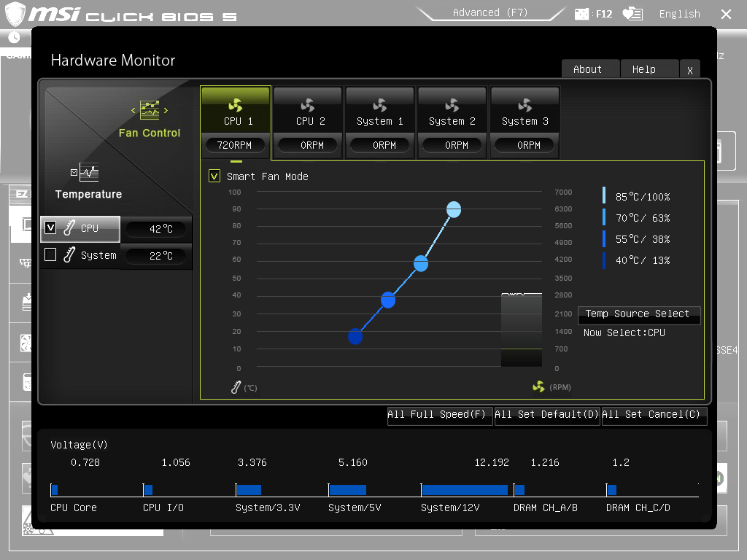Click the DRAM CH_A/B label
The width and height of the screenshot is (747, 560).
(x=546, y=507)
